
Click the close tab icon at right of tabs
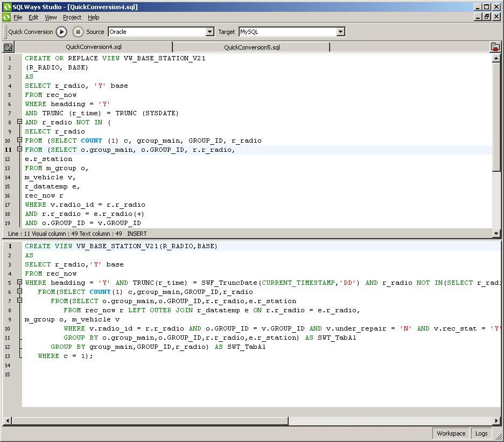[x=495, y=47]
